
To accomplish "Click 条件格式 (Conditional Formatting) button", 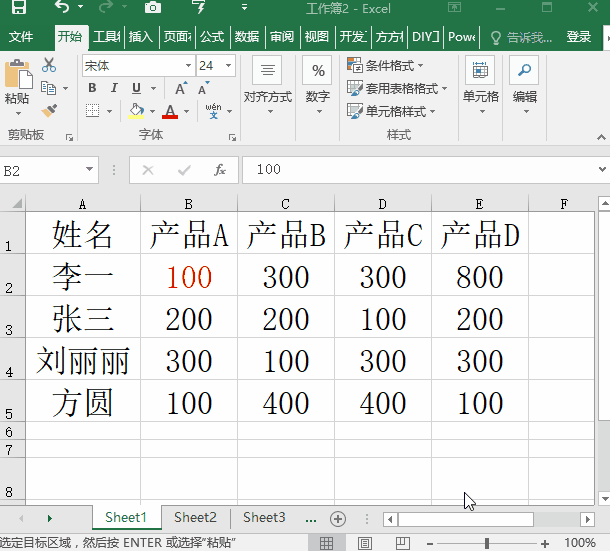I will point(385,65).
